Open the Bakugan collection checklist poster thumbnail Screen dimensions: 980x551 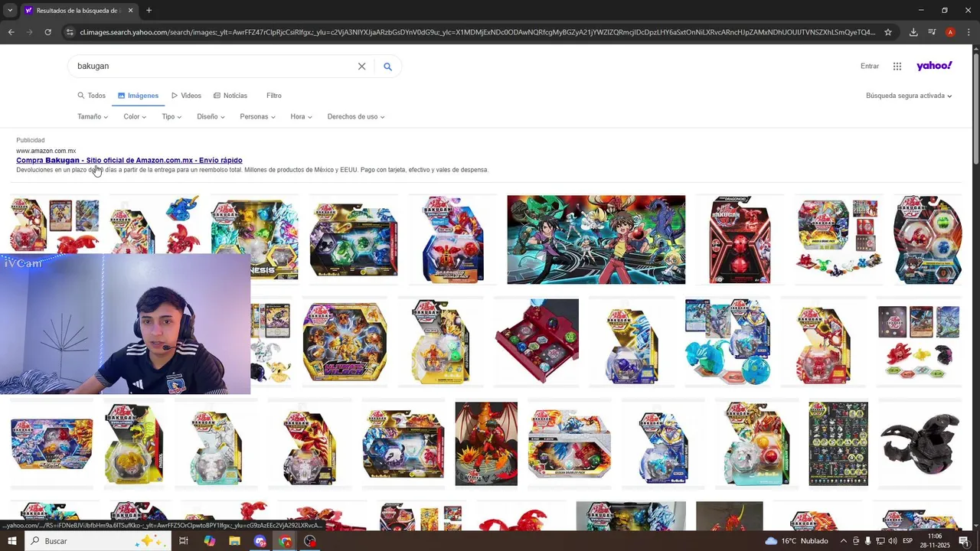(x=838, y=444)
